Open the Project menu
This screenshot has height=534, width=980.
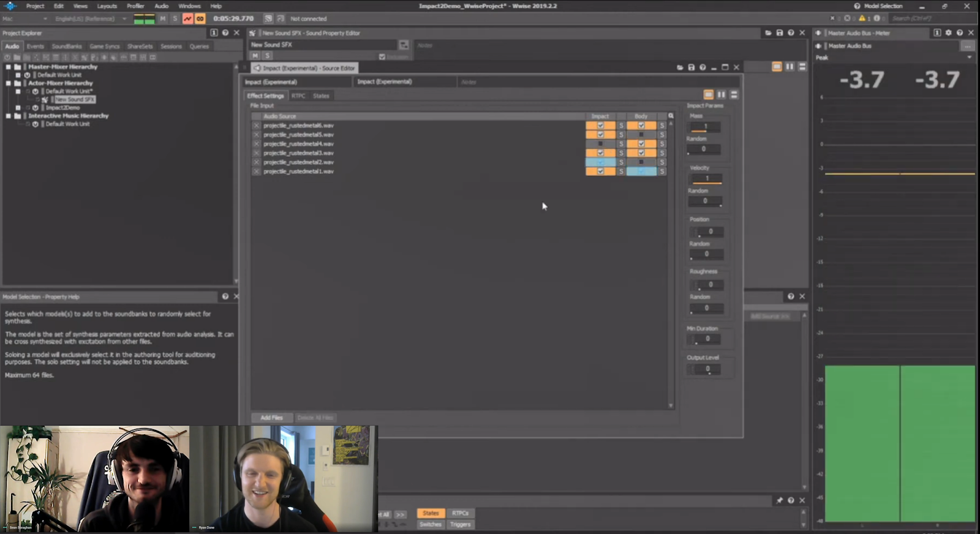35,6
